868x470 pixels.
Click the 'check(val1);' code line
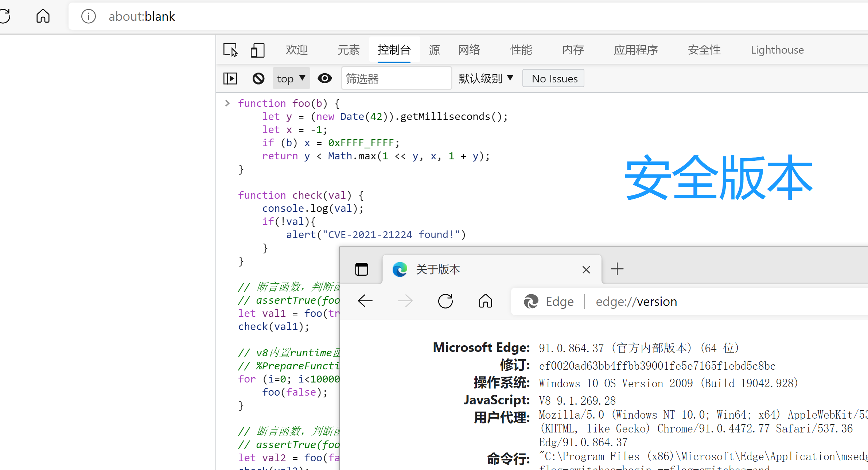[x=273, y=326]
